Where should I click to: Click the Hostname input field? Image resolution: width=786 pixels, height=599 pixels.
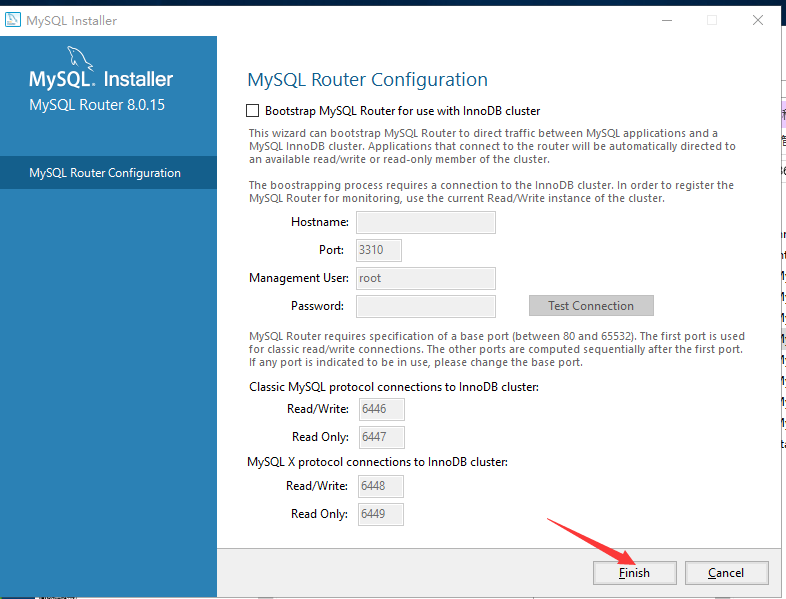click(x=426, y=222)
